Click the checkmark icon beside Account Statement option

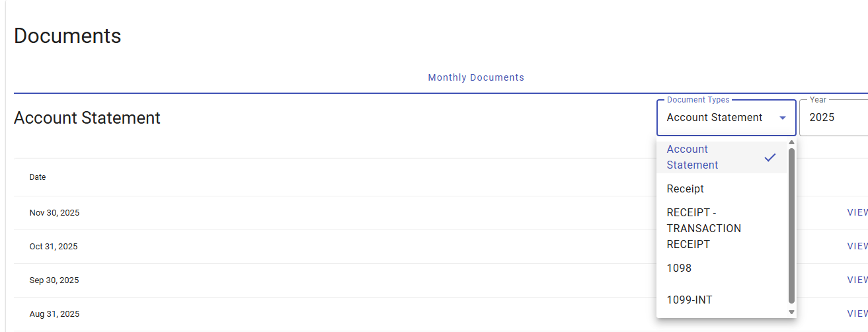(769, 157)
